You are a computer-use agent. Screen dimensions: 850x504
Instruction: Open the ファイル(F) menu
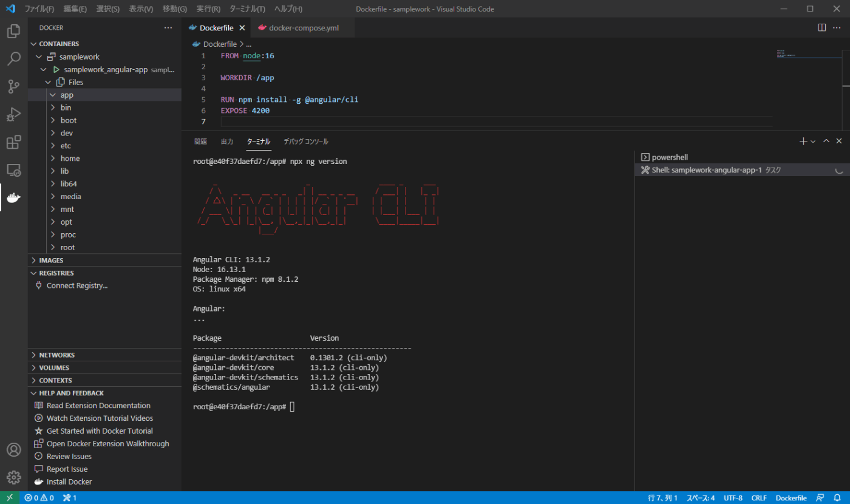coord(39,9)
